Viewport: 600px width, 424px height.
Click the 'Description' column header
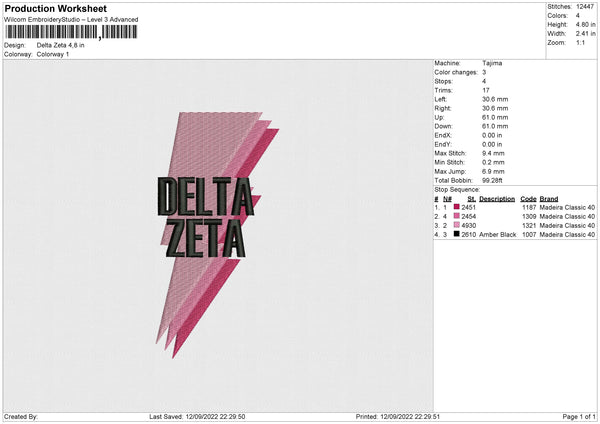click(497, 199)
